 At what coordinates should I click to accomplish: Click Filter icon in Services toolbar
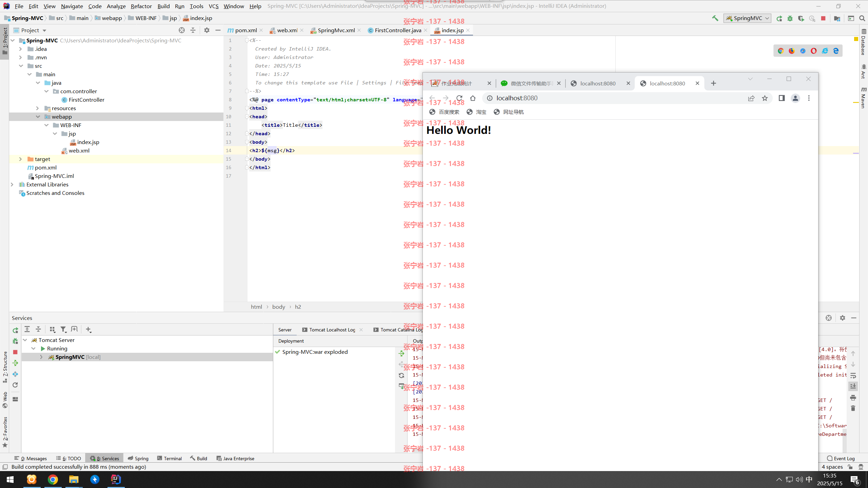(x=63, y=329)
